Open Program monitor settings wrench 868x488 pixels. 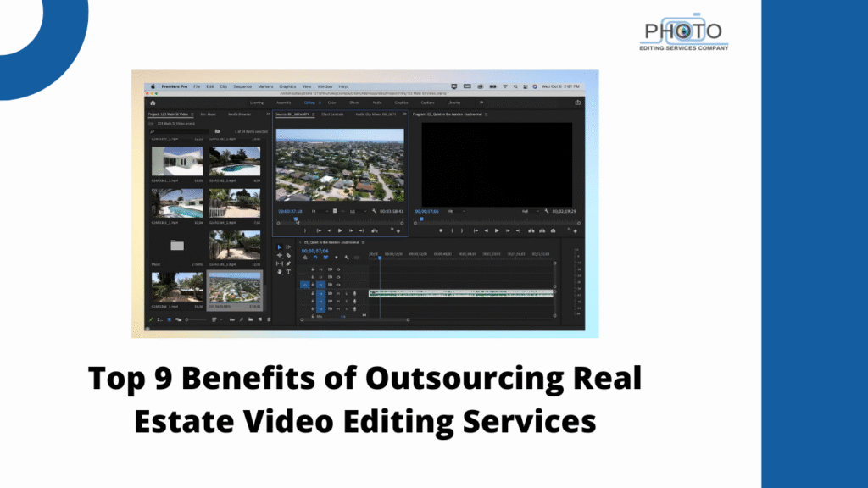547,211
